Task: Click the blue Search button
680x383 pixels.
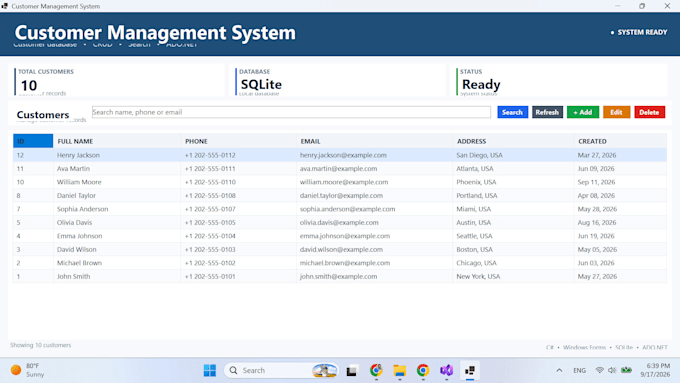Action: pyautogui.click(x=512, y=112)
